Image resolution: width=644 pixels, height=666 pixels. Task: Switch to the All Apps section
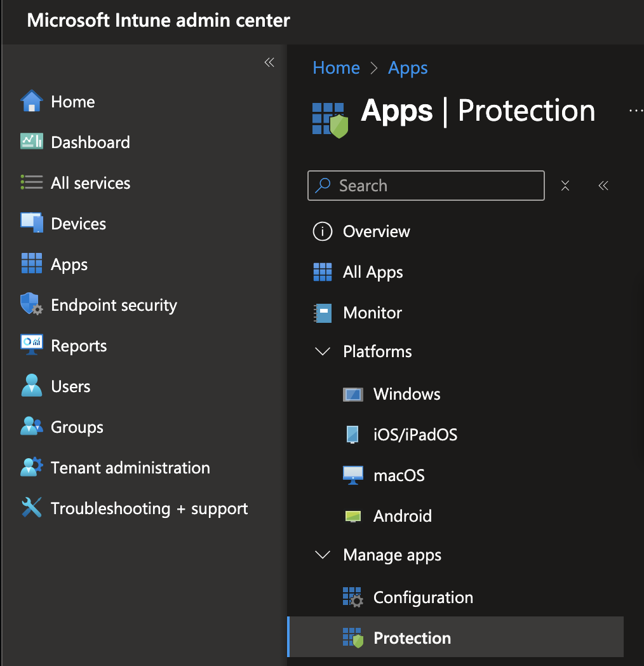pyautogui.click(x=372, y=272)
